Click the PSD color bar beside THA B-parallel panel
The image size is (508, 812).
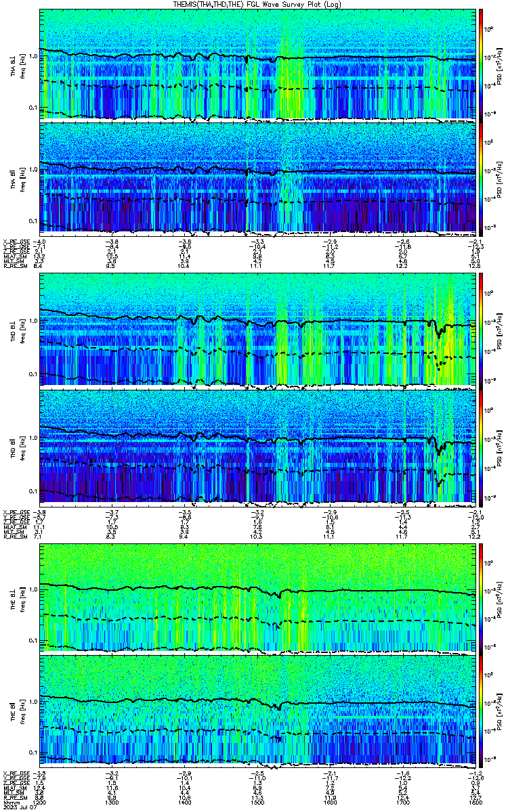point(481,178)
